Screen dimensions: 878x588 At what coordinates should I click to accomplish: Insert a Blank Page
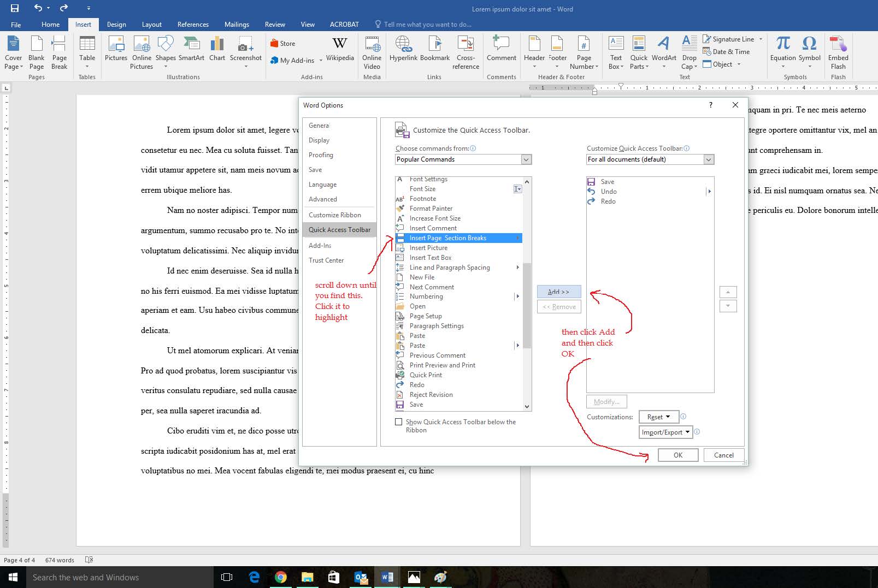pos(37,52)
